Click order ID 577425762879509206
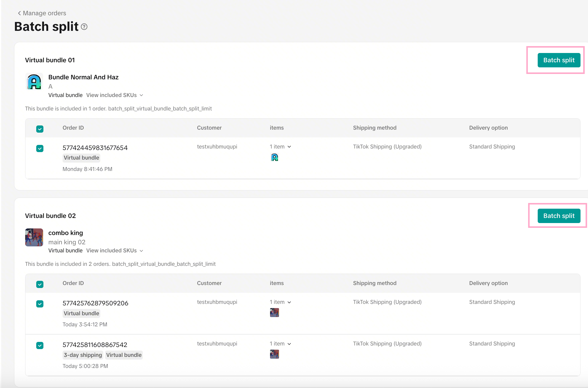588x388 pixels. click(x=95, y=303)
